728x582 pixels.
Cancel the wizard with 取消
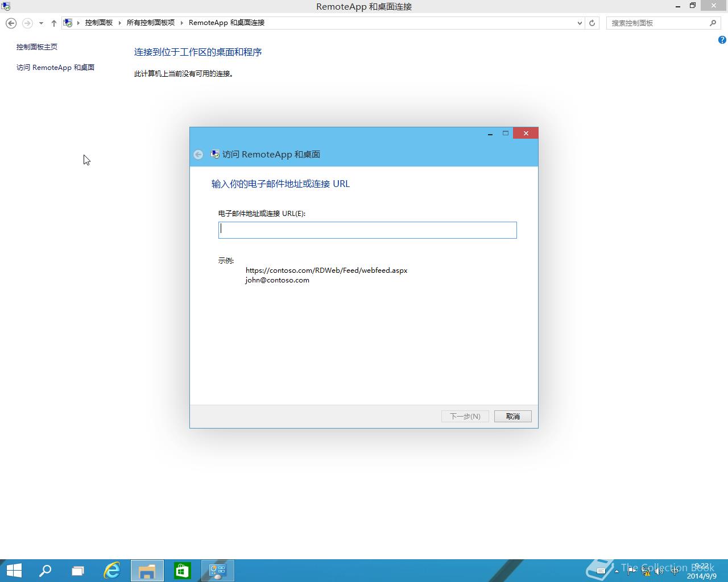[513, 417]
